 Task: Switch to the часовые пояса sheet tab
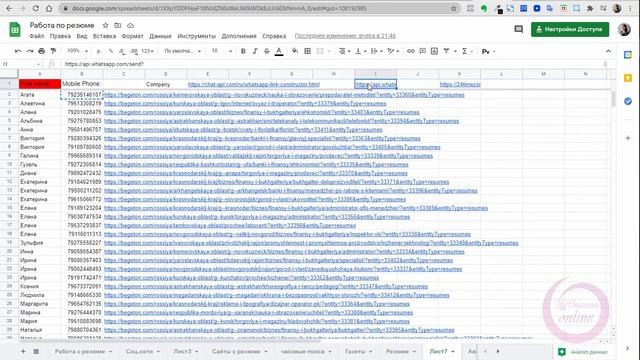click(306, 351)
